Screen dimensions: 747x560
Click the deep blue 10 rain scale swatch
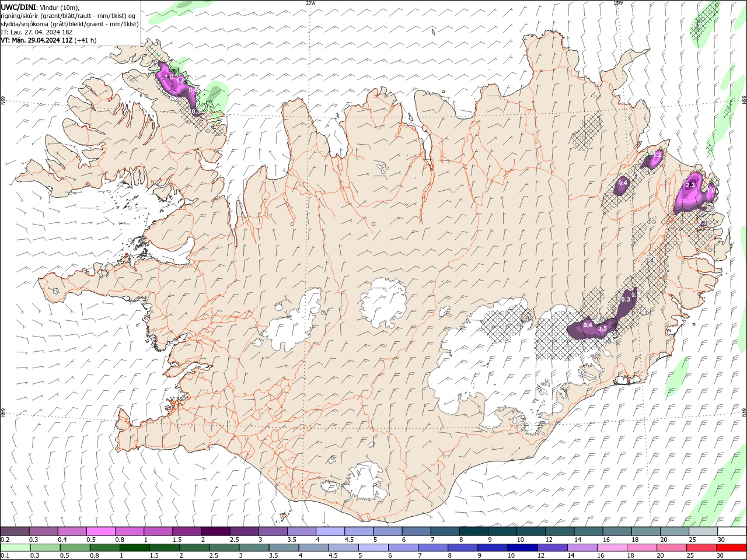[x=522, y=548]
